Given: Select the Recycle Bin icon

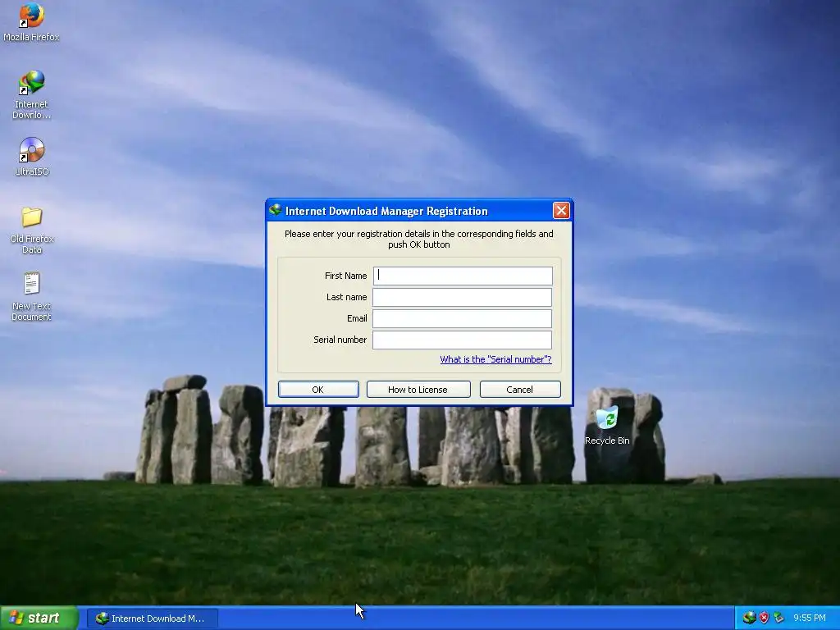Looking at the screenshot, I should pyautogui.click(x=607, y=426).
